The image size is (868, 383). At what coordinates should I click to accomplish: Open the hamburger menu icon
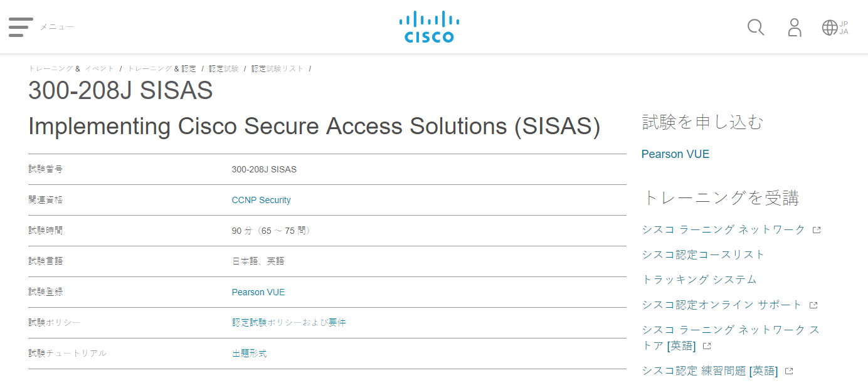[x=21, y=27]
